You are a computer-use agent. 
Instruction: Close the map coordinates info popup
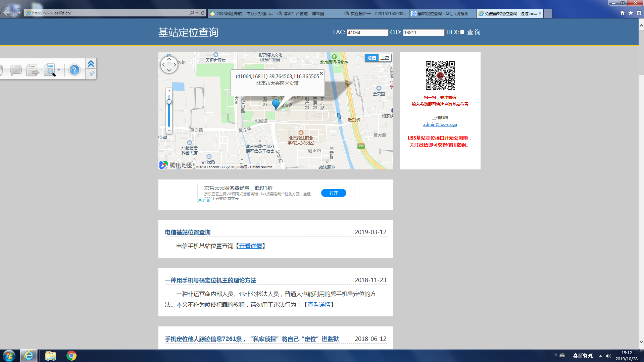321,73
